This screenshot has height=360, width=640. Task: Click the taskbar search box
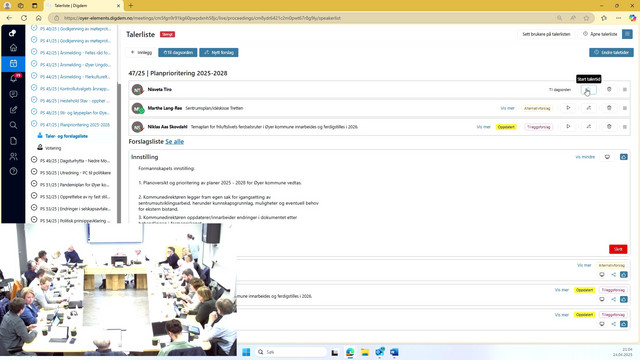pyautogui.click(x=291, y=352)
